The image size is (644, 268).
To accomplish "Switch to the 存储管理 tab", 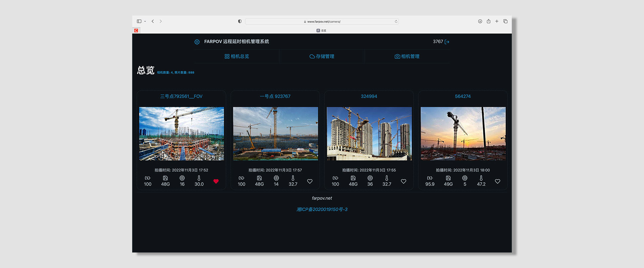I will tap(322, 56).
